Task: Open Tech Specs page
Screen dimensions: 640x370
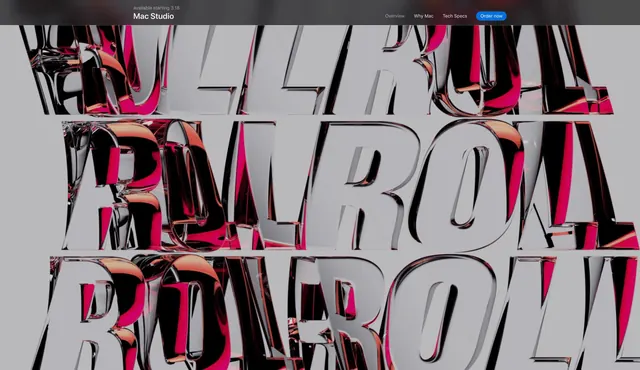Action: pos(455,16)
